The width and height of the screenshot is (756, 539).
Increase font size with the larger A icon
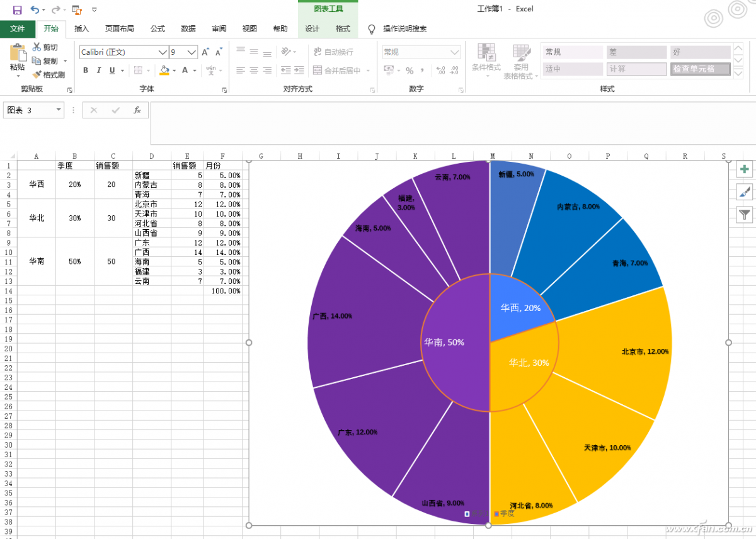coord(205,52)
